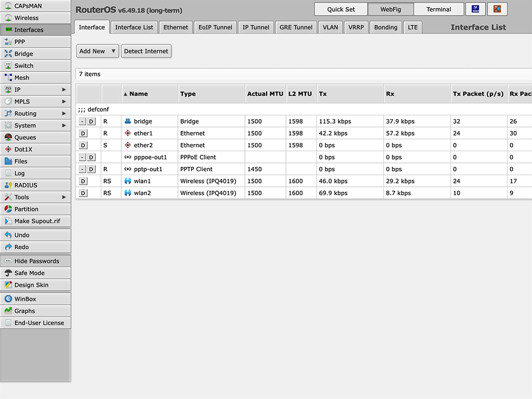Viewport: 532px width, 399px height.
Task: Switch to the Bonding tab
Action: (x=386, y=27)
